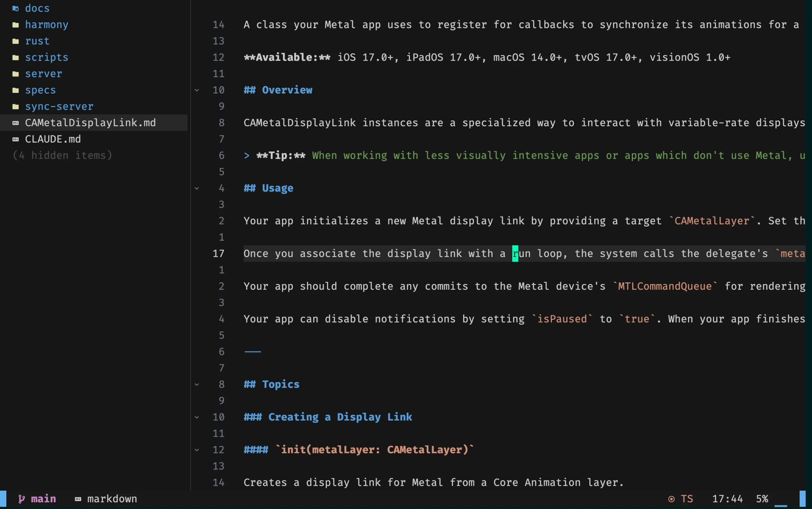This screenshot has height=509, width=812.
Task: Click the Treesitter circle icon near TS
Action: [x=671, y=499]
